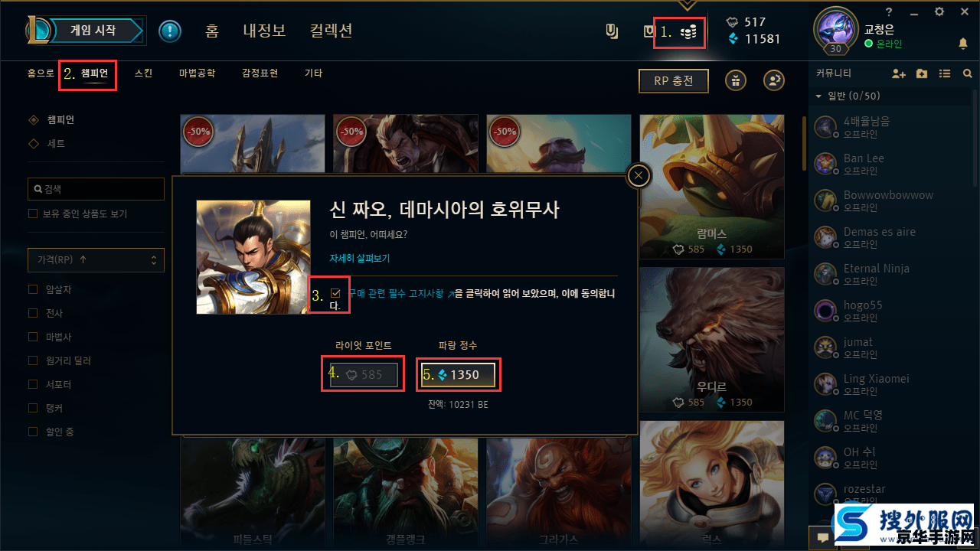Switch to the 스킨 tab

point(143,73)
